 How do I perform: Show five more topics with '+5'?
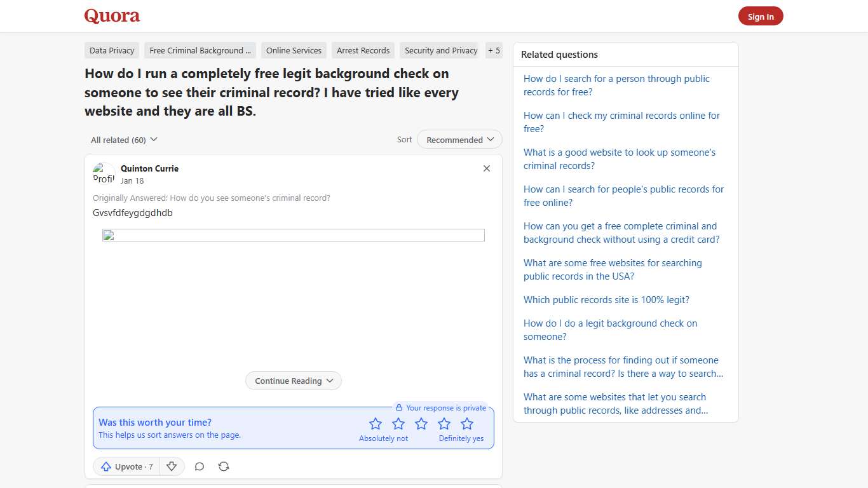pyautogui.click(x=494, y=50)
